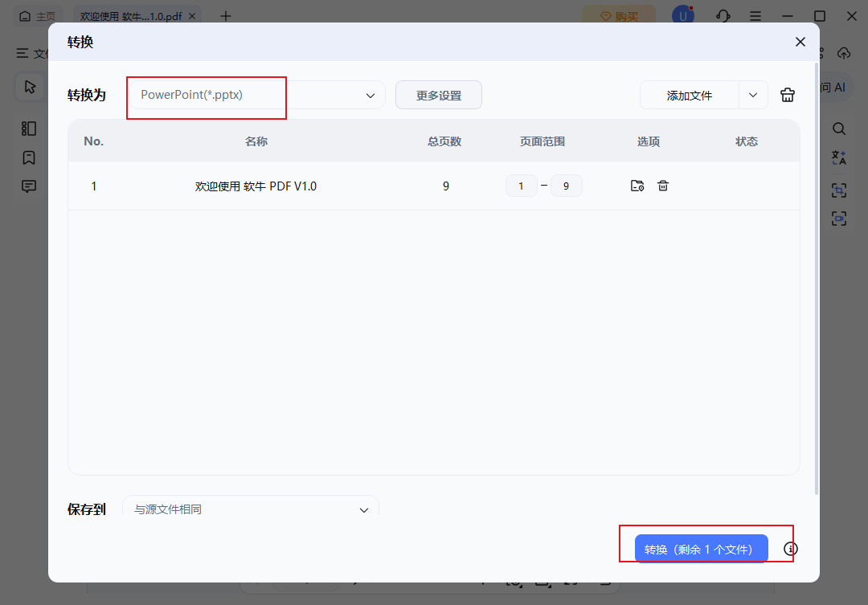Open the thumbnails panel icon
The height and width of the screenshot is (605, 868).
point(29,129)
